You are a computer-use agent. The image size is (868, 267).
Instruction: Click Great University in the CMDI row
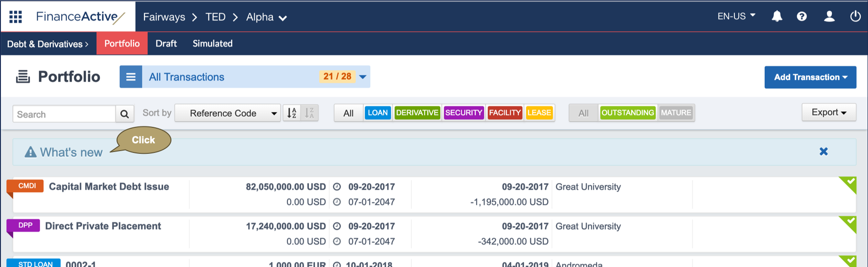(588, 187)
